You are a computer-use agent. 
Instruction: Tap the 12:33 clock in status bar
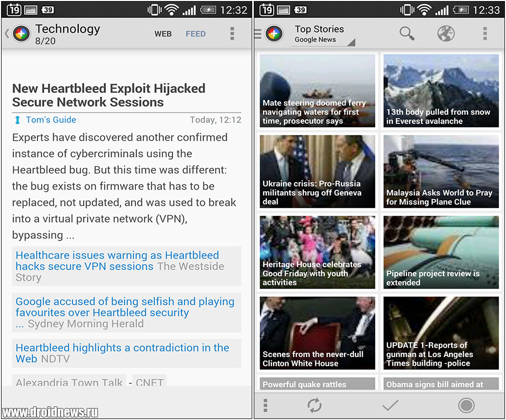click(x=486, y=10)
